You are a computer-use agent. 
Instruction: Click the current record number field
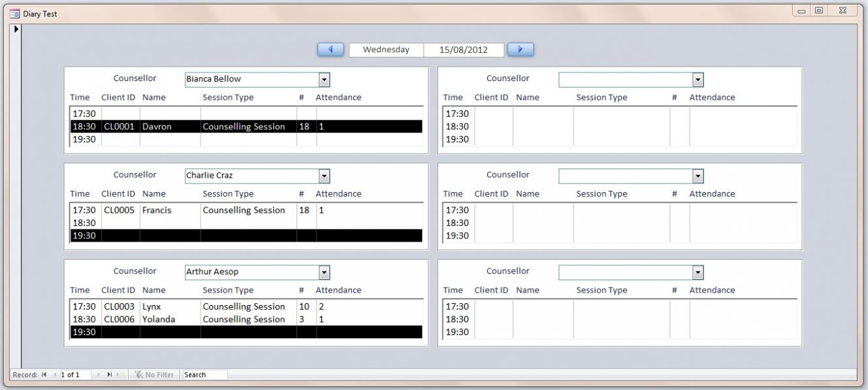click(75, 375)
